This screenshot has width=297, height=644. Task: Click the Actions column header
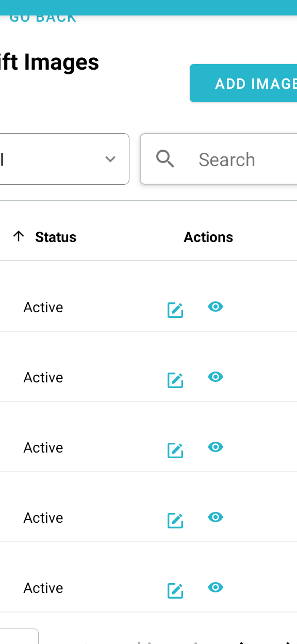208,237
